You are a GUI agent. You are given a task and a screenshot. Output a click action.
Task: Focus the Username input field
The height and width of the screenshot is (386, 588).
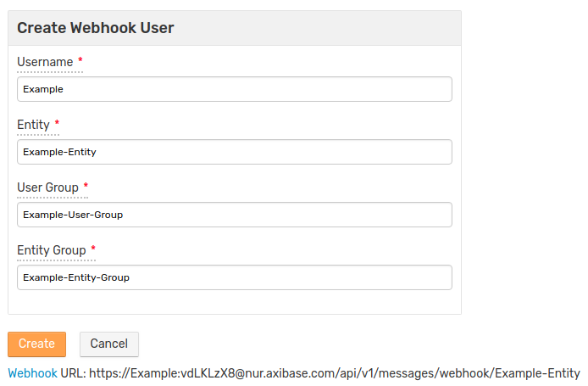pos(235,89)
